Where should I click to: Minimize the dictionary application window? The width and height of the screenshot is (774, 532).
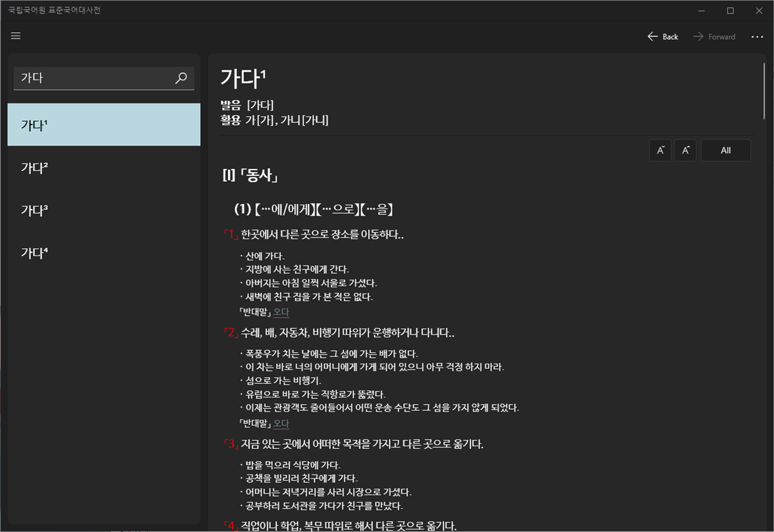coord(701,10)
